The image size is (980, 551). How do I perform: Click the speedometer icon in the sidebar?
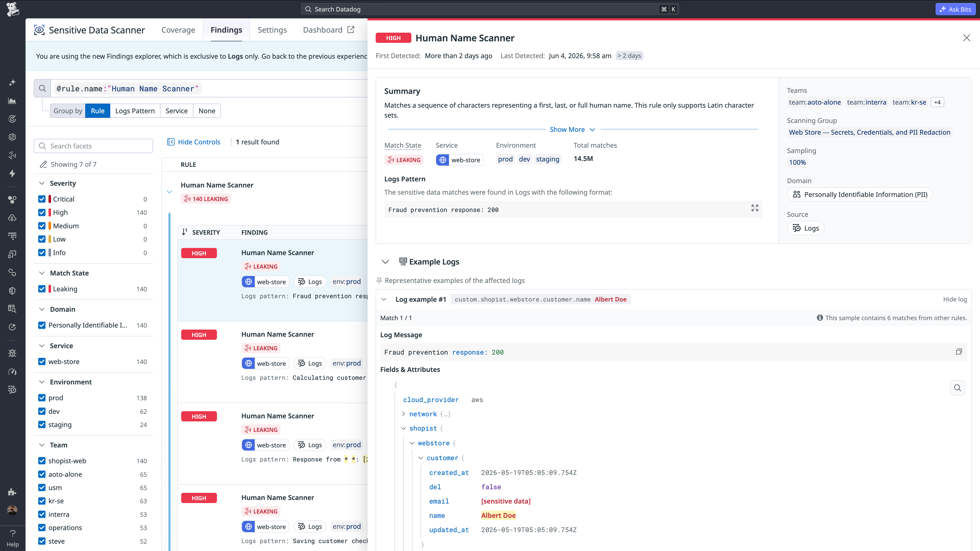pyautogui.click(x=13, y=371)
